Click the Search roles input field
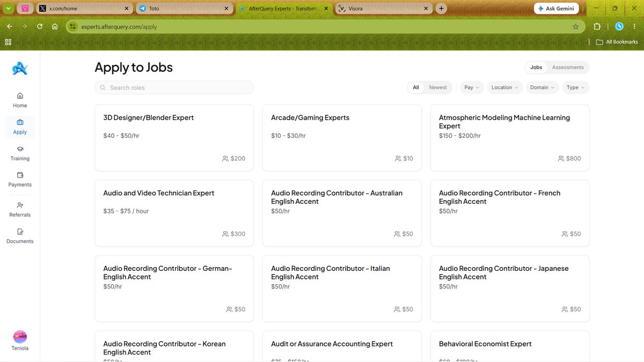The width and height of the screenshot is (644, 362). [174, 87]
